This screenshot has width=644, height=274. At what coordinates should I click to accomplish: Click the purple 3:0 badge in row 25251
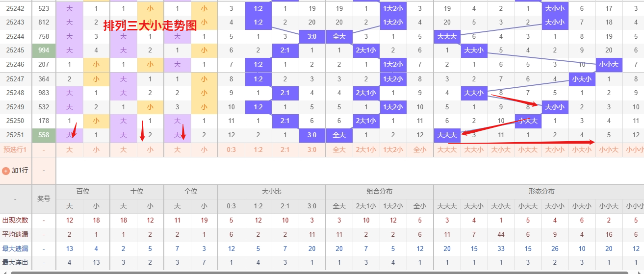click(312, 135)
